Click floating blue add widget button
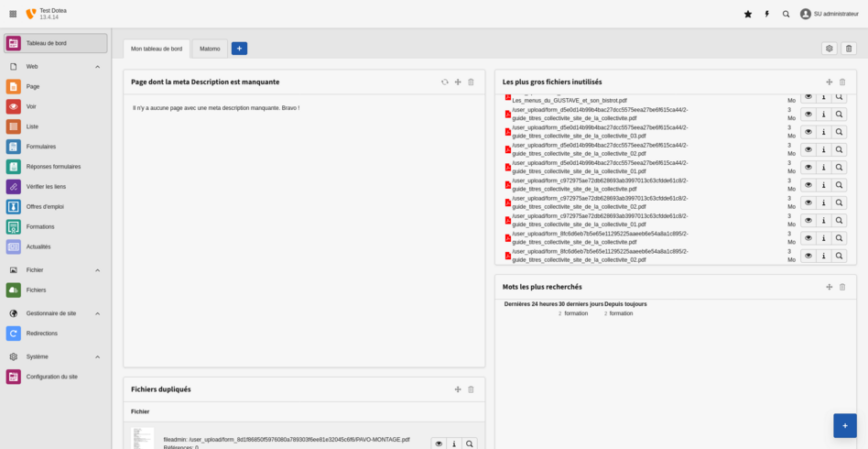The width and height of the screenshot is (868, 449). tap(845, 426)
